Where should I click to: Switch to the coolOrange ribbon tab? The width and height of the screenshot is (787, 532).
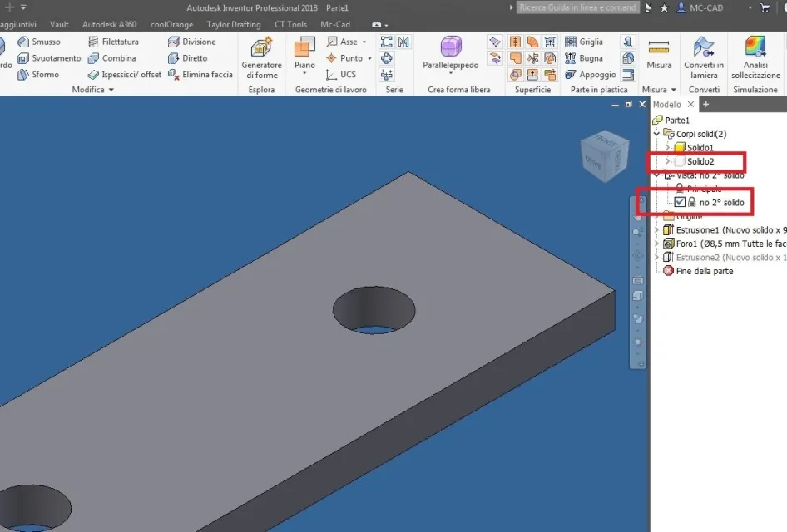click(x=171, y=25)
